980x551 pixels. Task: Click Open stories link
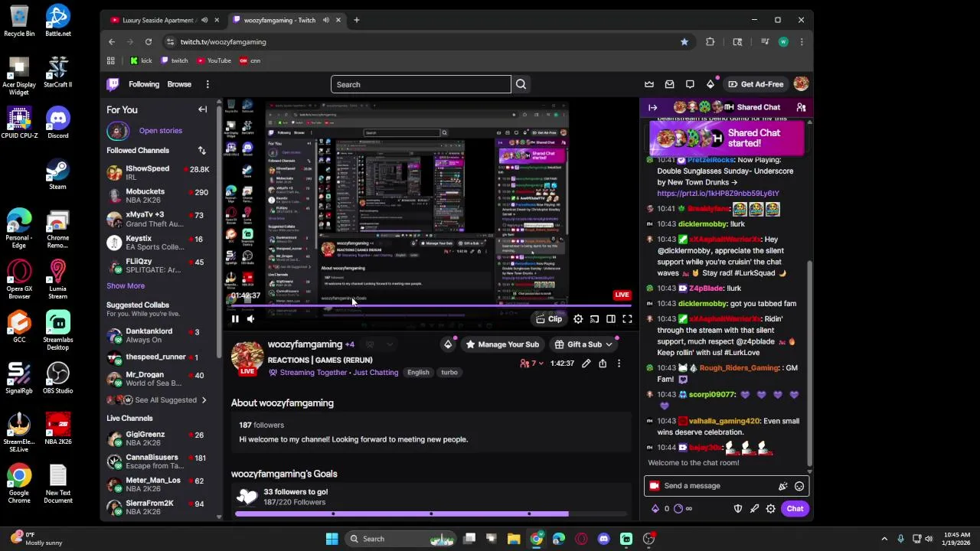161,131
